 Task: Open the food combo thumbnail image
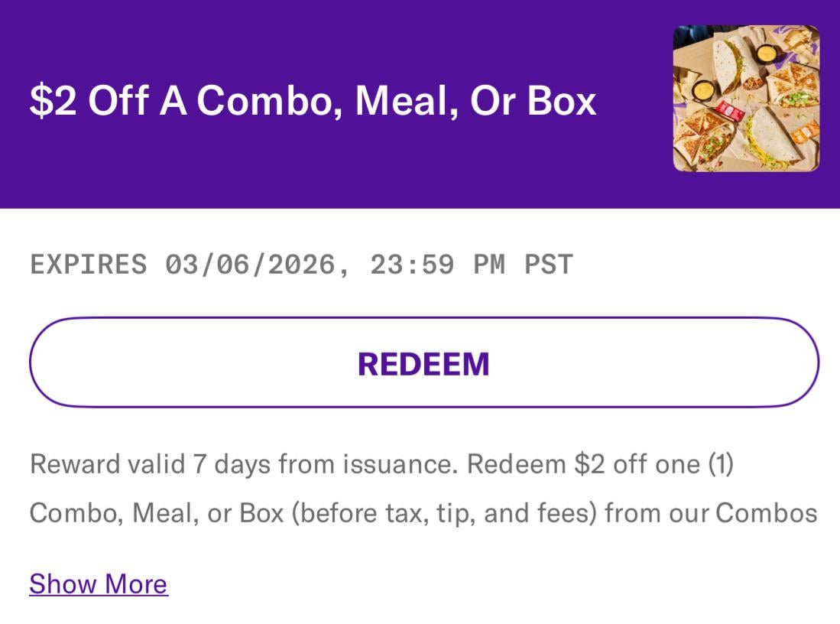coord(746,99)
